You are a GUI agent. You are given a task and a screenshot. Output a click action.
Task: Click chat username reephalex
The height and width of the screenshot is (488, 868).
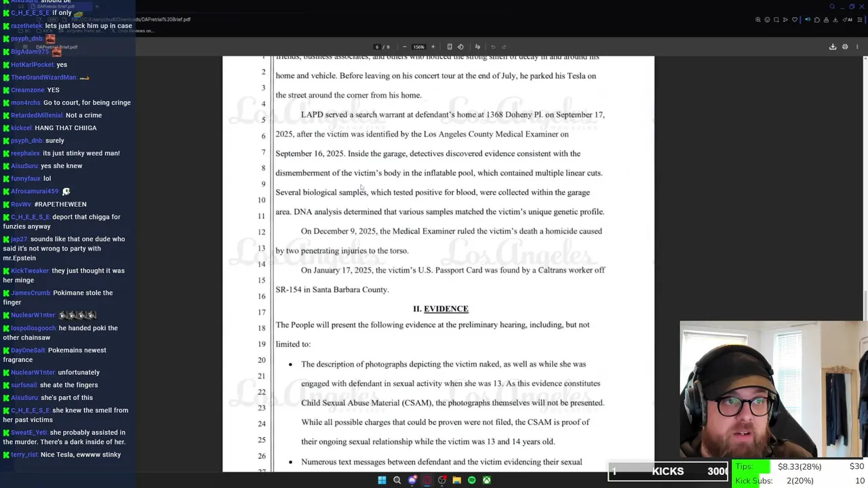click(x=26, y=153)
